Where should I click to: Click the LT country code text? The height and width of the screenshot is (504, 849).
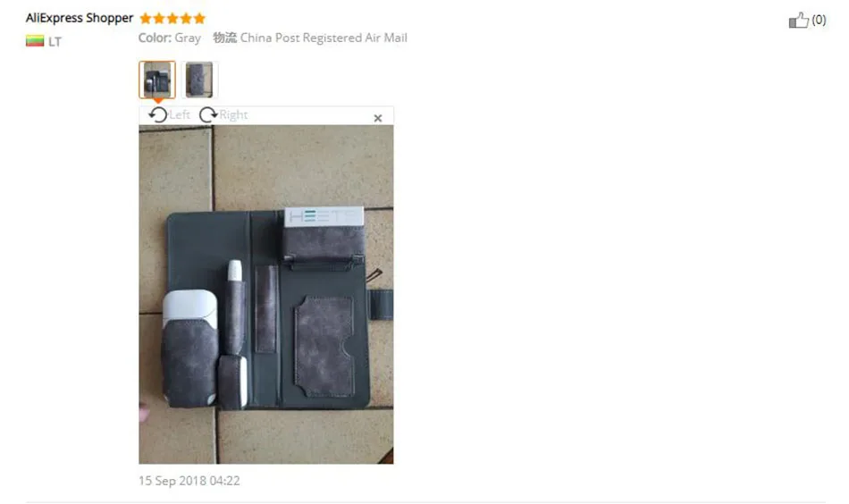point(55,42)
